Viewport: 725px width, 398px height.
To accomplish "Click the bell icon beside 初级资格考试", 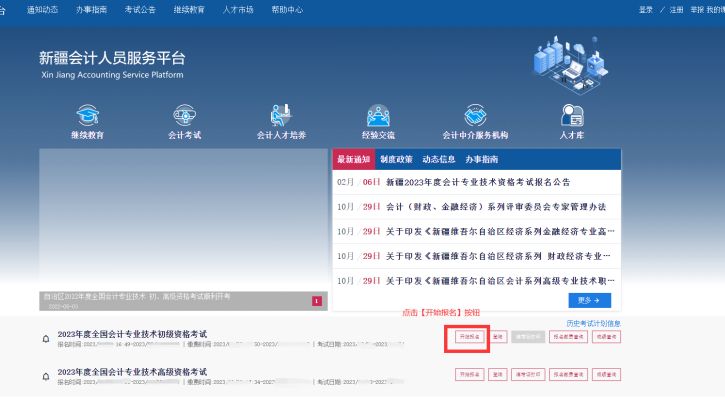I will click(46, 339).
